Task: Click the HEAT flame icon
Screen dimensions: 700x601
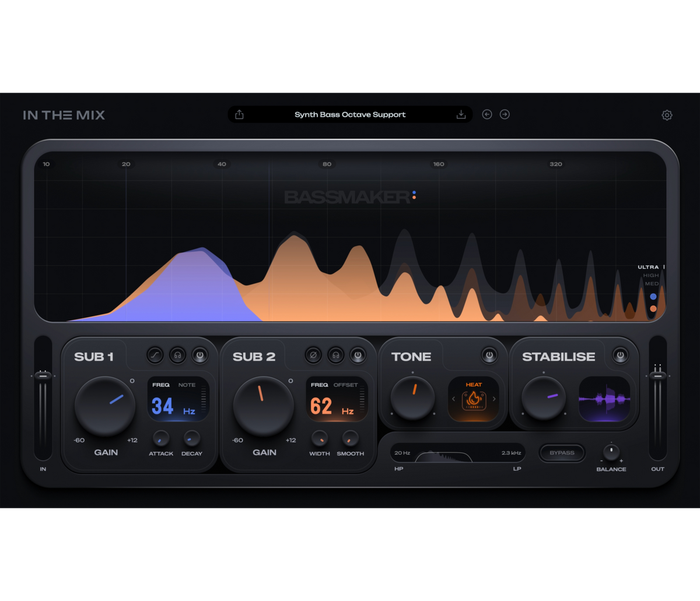Action: pyautogui.click(x=474, y=399)
